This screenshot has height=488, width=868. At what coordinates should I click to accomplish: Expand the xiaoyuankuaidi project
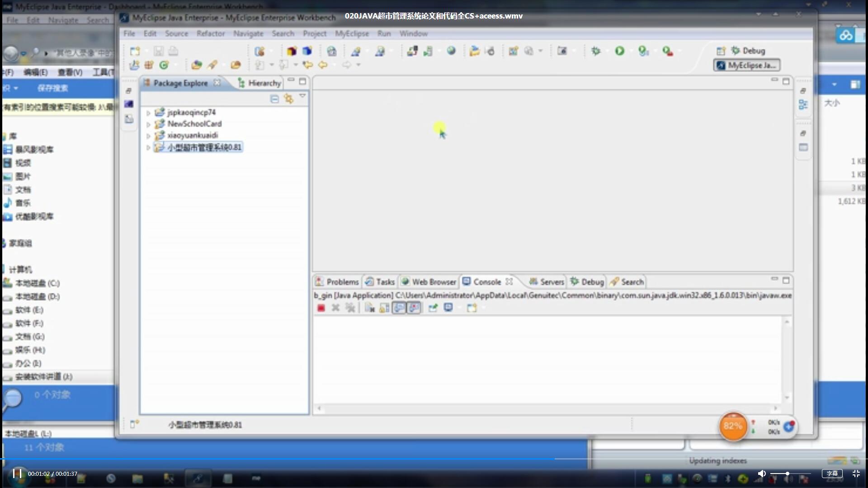point(148,136)
